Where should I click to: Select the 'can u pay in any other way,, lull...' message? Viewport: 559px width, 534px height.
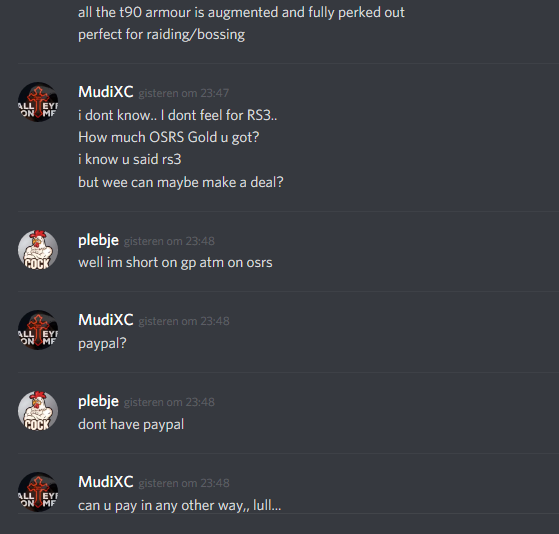179,505
